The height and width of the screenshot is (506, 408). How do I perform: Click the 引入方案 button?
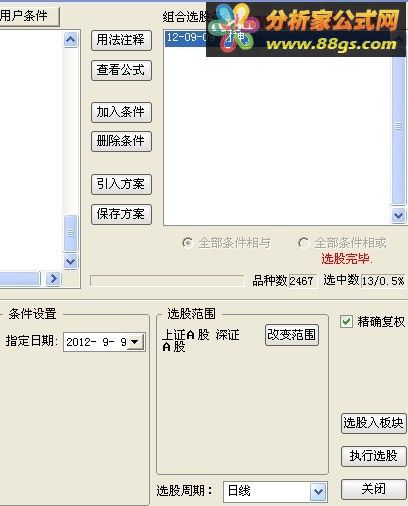(121, 184)
